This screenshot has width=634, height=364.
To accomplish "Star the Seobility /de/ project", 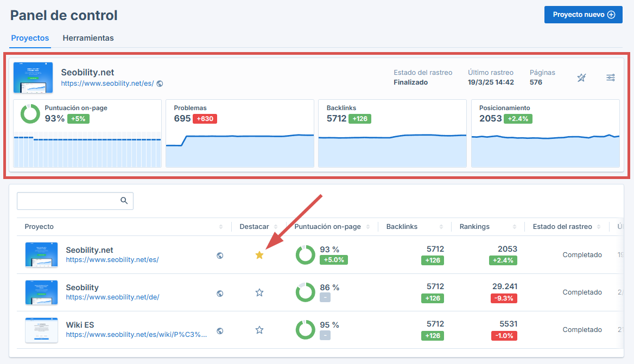I will coord(259,292).
